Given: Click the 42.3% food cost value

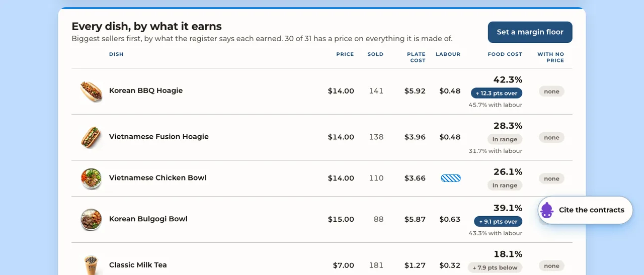Looking at the screenshot, I should [x=508, y=79].
